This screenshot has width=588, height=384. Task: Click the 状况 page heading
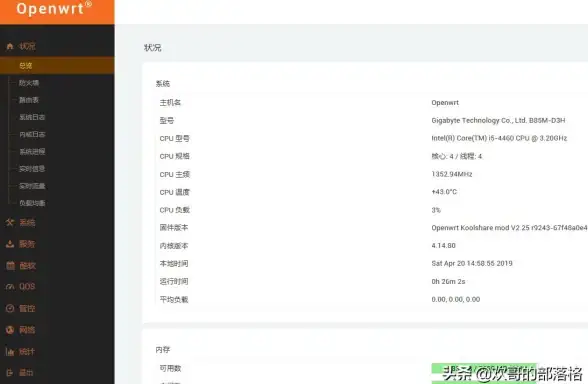(x=153, y=48)
